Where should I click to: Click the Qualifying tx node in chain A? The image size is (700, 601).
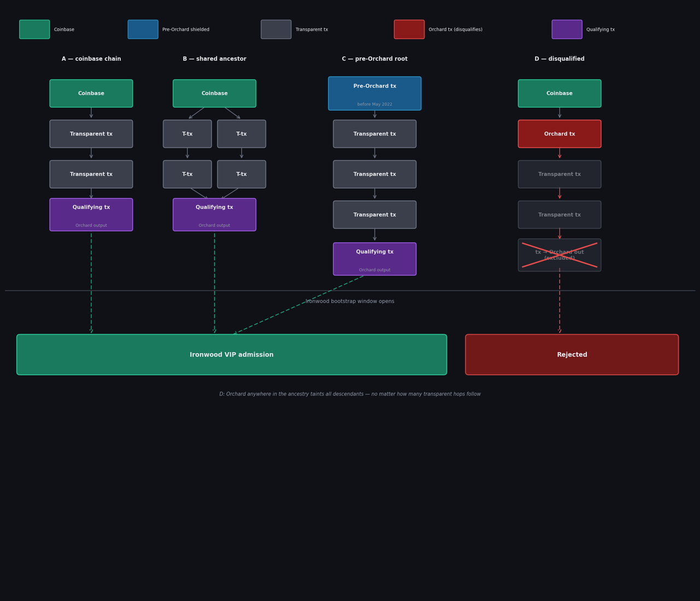pos(91,214)
